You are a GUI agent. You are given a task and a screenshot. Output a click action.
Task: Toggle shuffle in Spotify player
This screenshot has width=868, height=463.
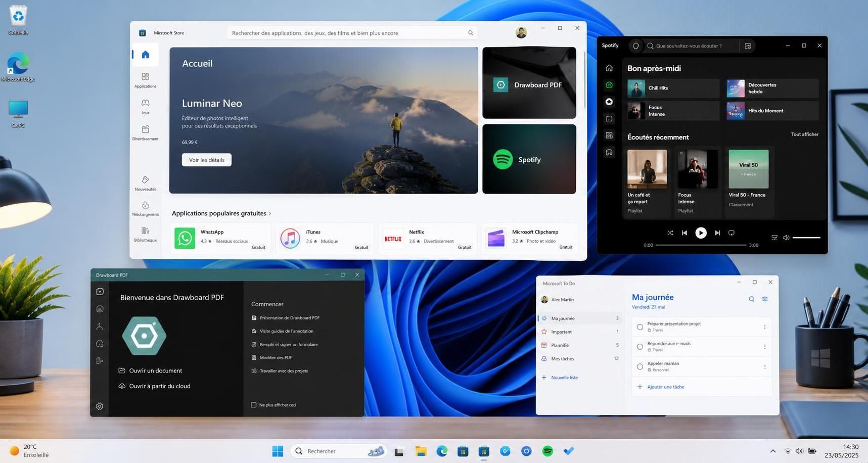670,233
